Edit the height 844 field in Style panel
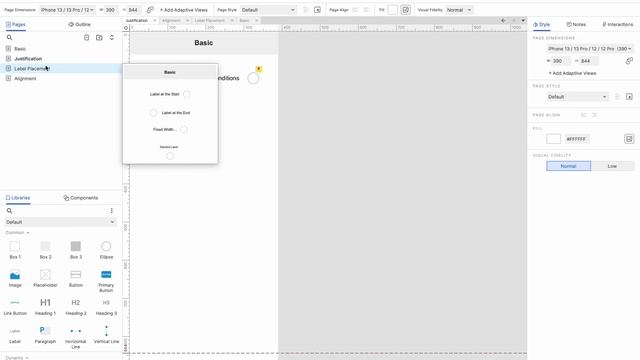640x360 pixels. [x=589, y=61]
